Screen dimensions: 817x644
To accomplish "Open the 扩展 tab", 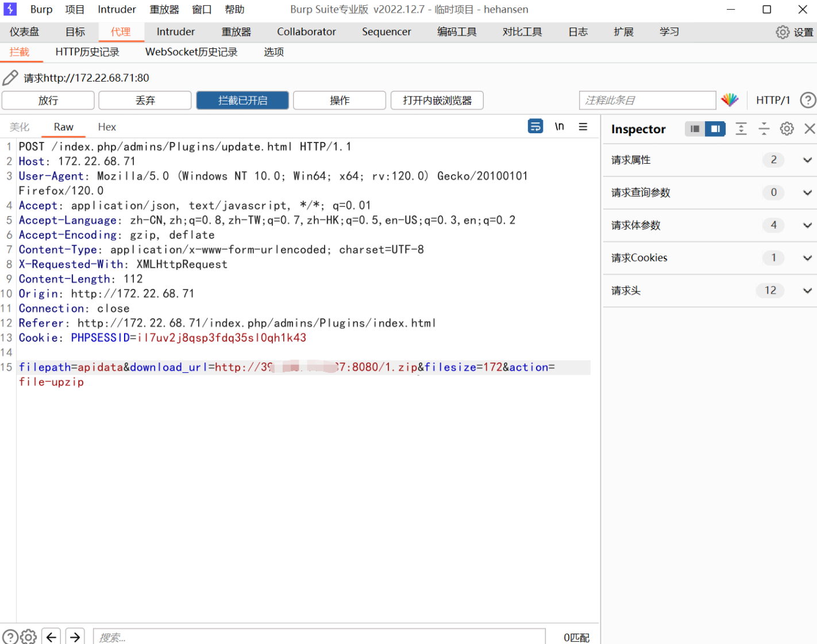I will [x=623, y=32].
